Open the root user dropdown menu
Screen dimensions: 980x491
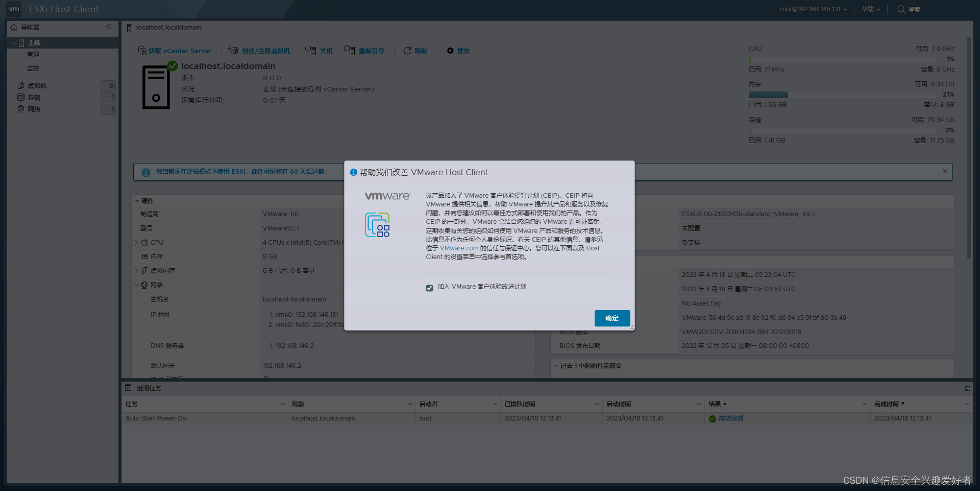coord(813,9)
